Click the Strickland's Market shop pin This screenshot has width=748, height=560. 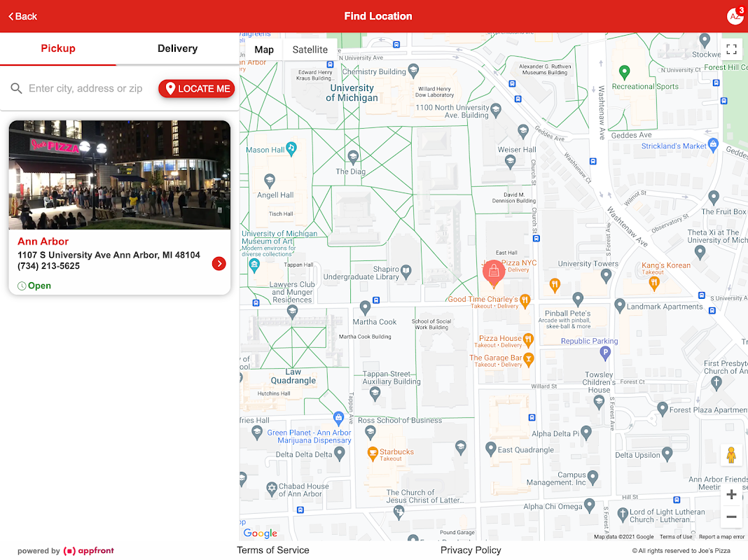pos(713,145)
